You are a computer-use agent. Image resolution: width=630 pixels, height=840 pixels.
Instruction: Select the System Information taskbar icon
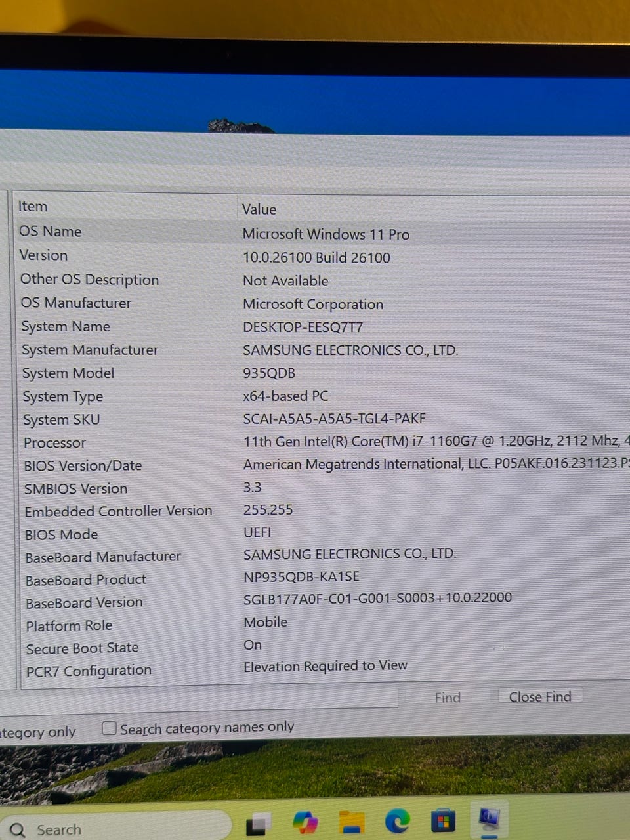(490, 818)
